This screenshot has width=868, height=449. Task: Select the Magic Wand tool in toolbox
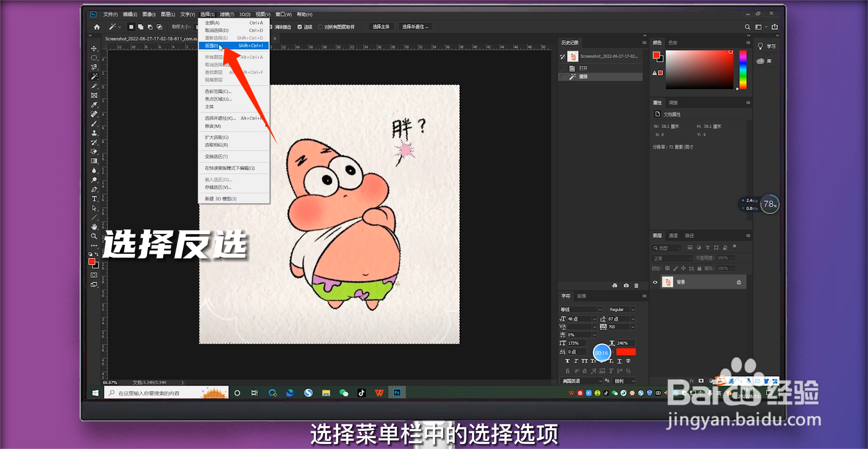click(x=94, y=77)
